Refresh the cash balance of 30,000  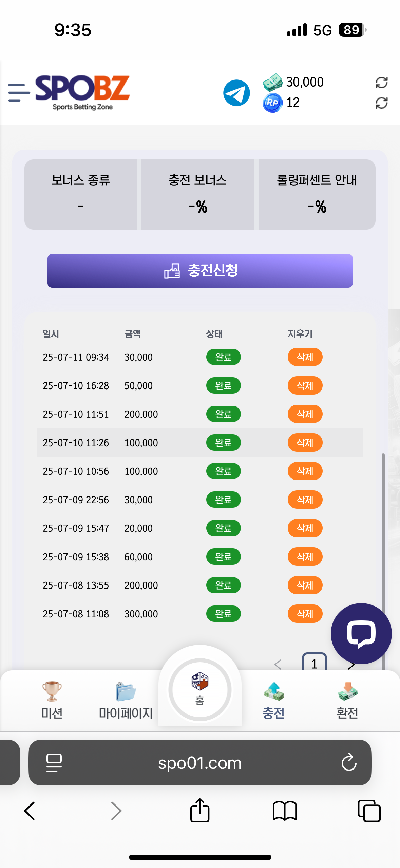381,83
